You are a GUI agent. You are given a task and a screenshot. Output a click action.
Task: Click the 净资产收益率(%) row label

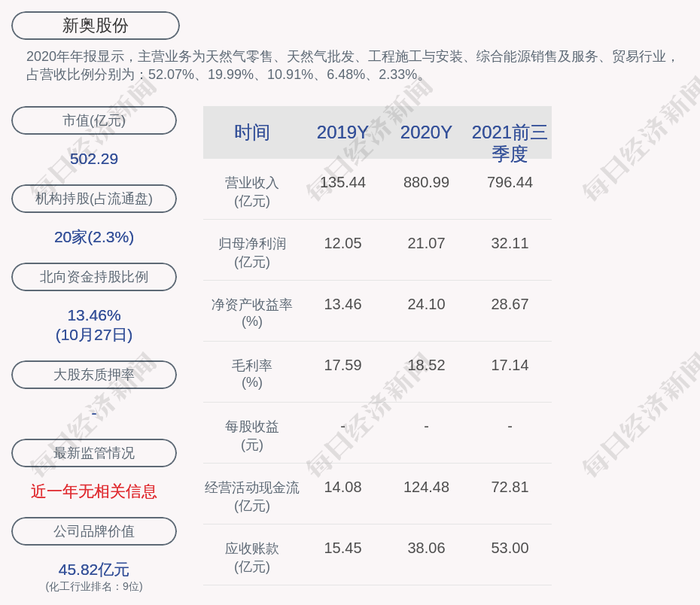[x=252, y=313]
